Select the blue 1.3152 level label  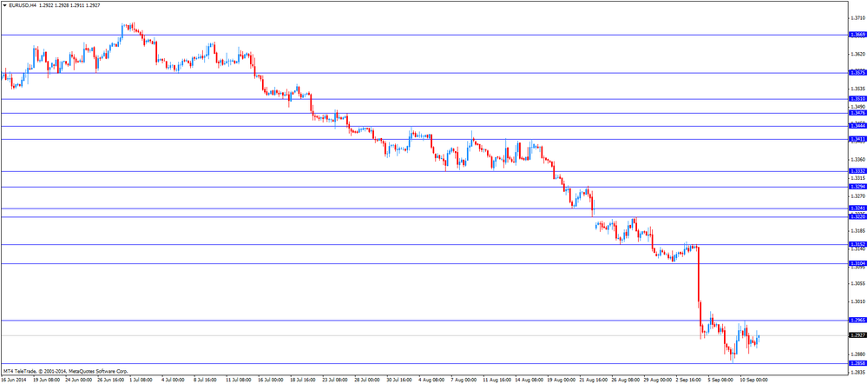pos(858,244)
